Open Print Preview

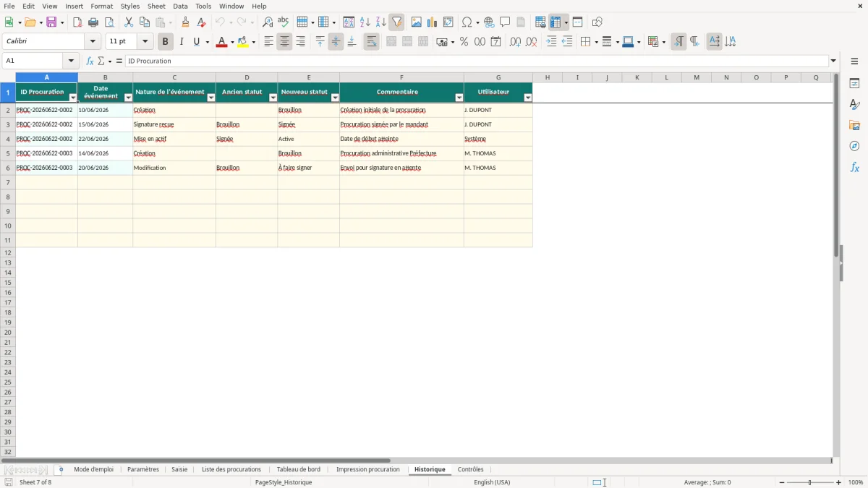(x=109, y=22)
